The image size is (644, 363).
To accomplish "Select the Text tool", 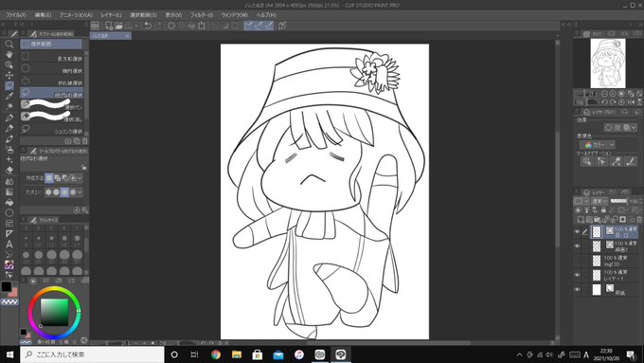I will [9, 245].
